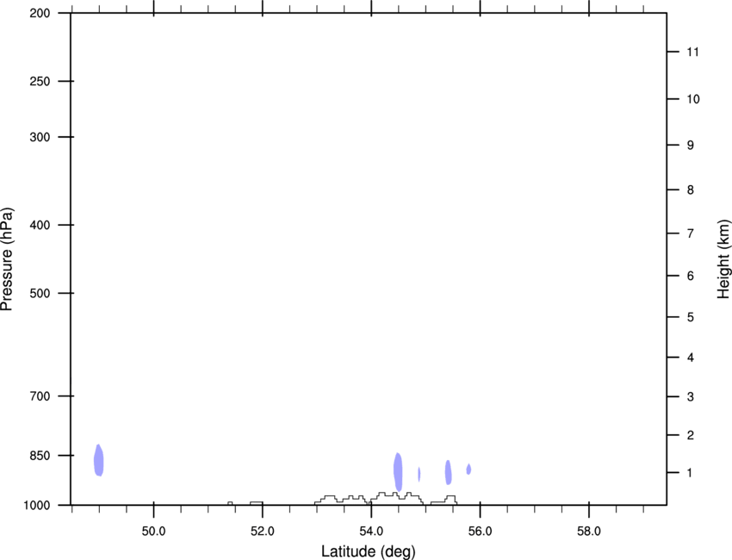Select the 700 pressure tick label
This screenshot has height=560, width=732.
(40, 396)
